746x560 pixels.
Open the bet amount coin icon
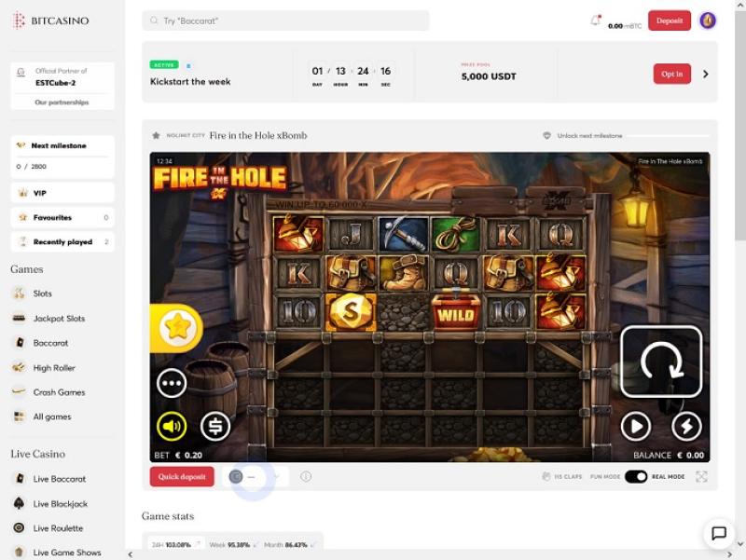(x=215, y=427)
